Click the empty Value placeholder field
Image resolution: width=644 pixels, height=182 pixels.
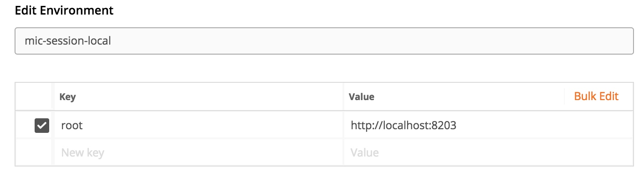[488, 152]
